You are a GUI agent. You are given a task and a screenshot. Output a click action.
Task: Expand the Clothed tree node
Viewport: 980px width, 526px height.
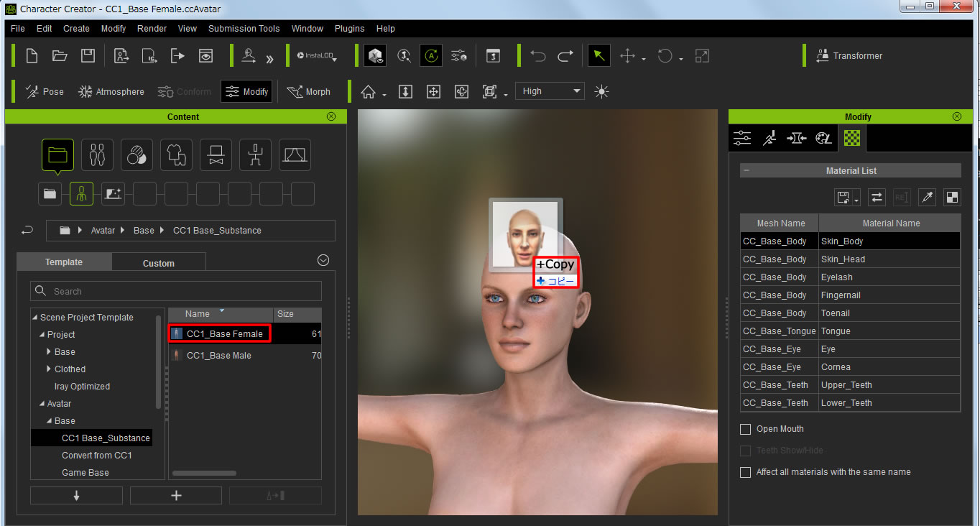[49, 369]
